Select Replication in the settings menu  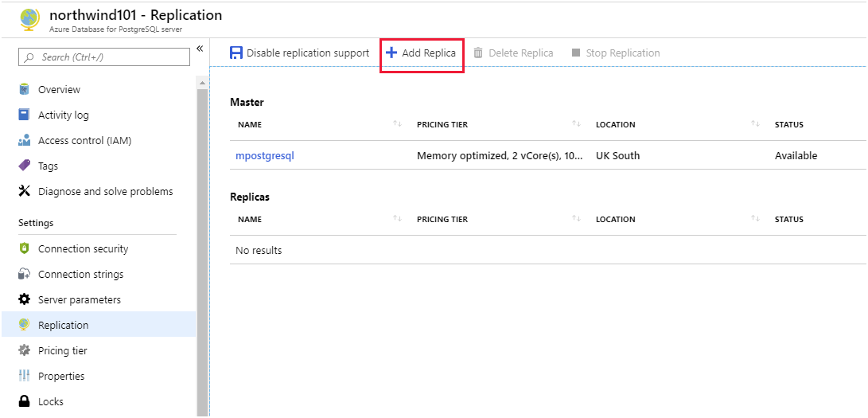[99, 325]
